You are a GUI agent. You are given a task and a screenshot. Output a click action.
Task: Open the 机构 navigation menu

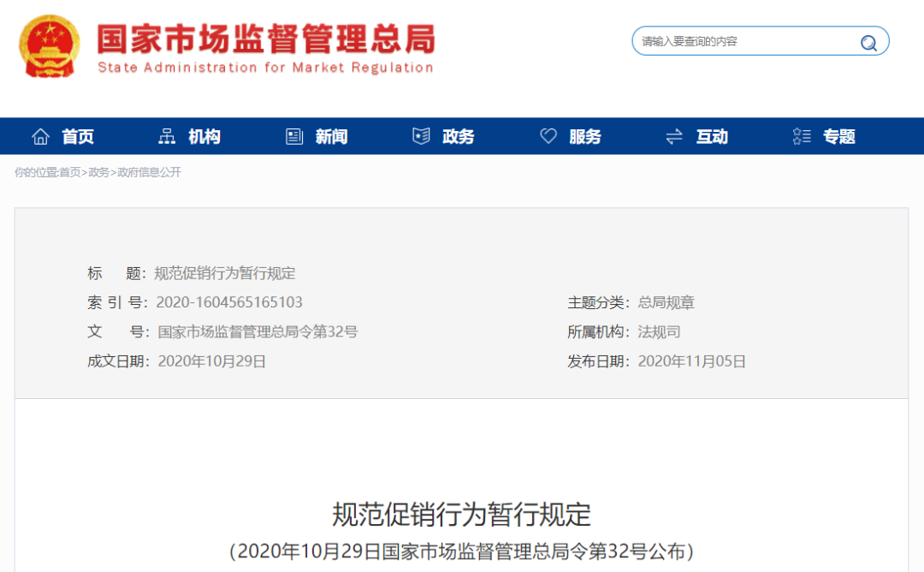(204, 136)
